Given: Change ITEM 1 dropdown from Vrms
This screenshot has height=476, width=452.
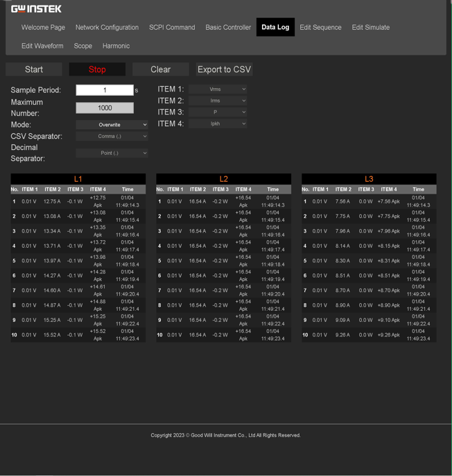Looking at the screenshot, I should click(218, 90).
